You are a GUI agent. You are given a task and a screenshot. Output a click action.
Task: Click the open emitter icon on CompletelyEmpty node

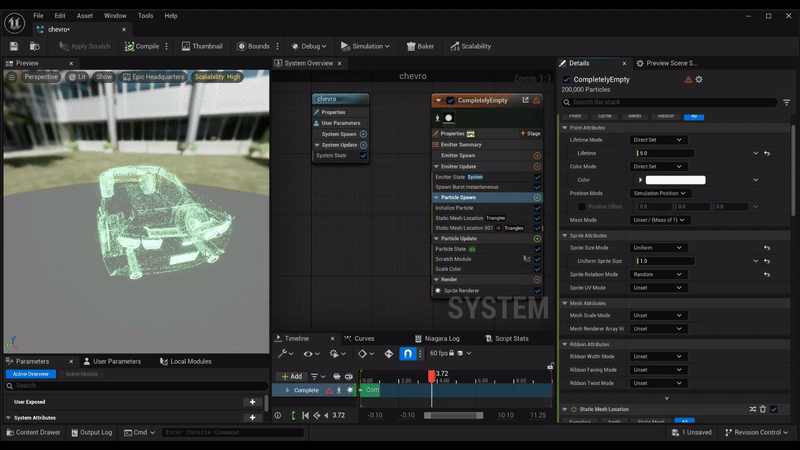click(526, 100)
